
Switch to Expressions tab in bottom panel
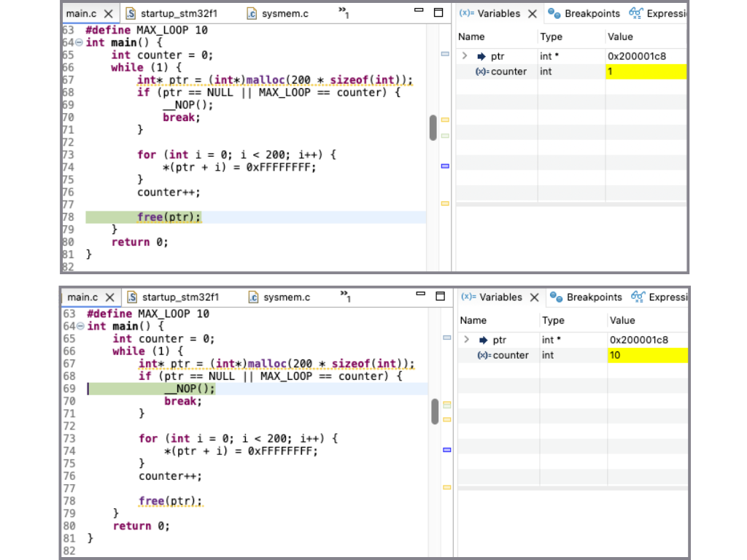point(659,297)
